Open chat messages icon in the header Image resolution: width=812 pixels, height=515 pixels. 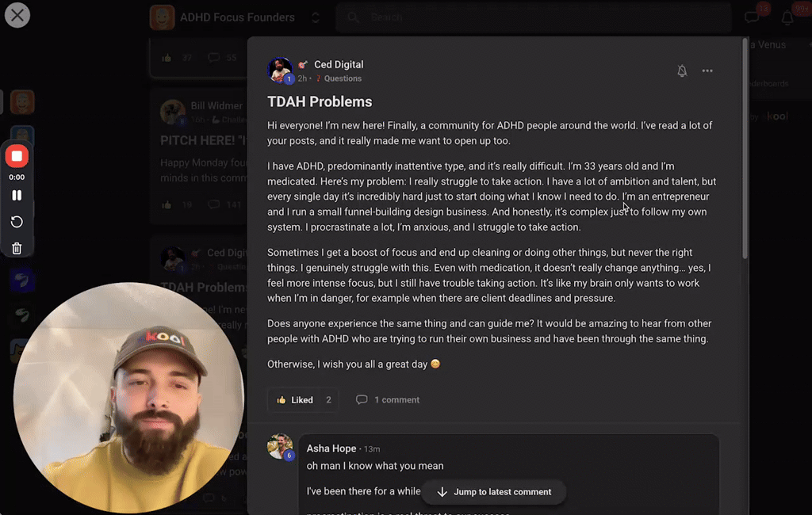point(752,17)
